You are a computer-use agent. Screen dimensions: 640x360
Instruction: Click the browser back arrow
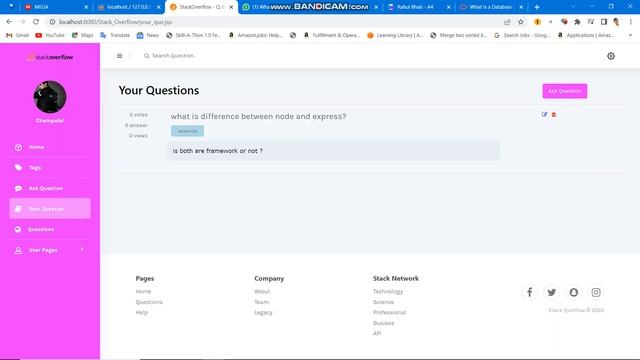(9, 22)
